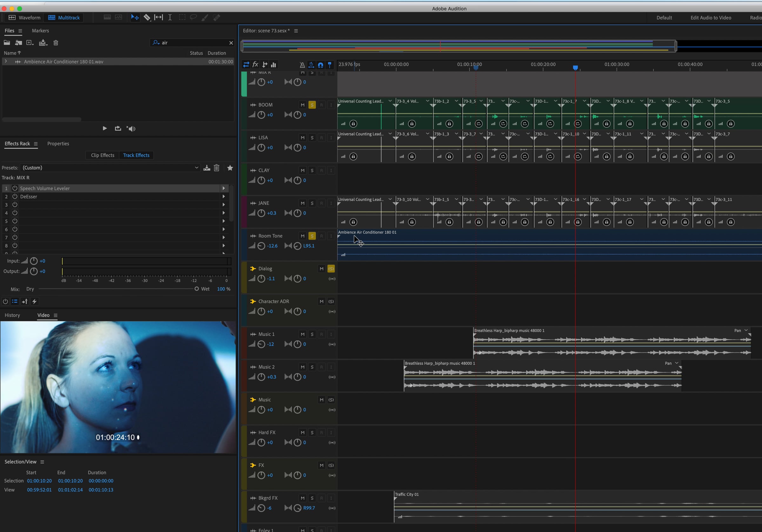
Task: Select the Default workspace
Action: [x=664, y=17]
